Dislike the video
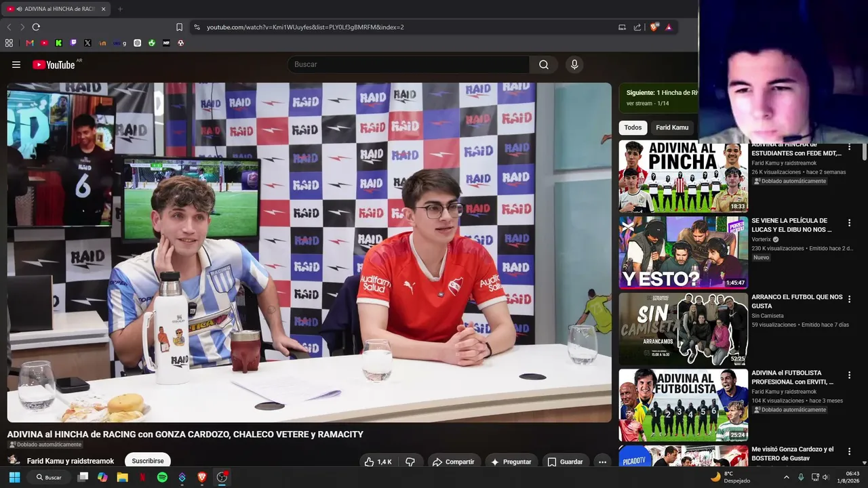868x488 pixels. coord(410,462)
